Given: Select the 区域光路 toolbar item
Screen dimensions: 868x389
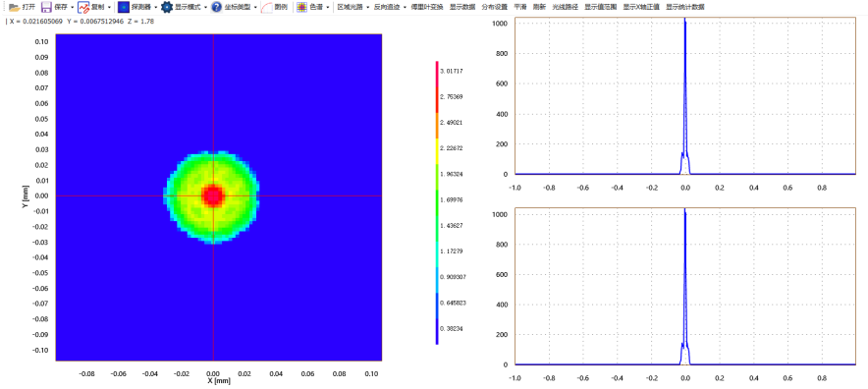Looking at the screenshot, I should click(x=350, y=7).
